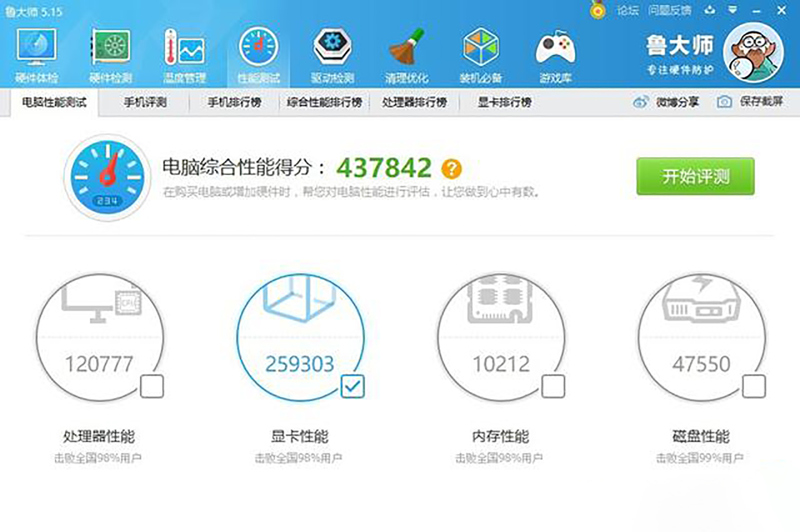The height and width of the screenshot is (532, 800).
Task: Open the 显卡排行榜 ranking tab
Action: pos(504,102)
